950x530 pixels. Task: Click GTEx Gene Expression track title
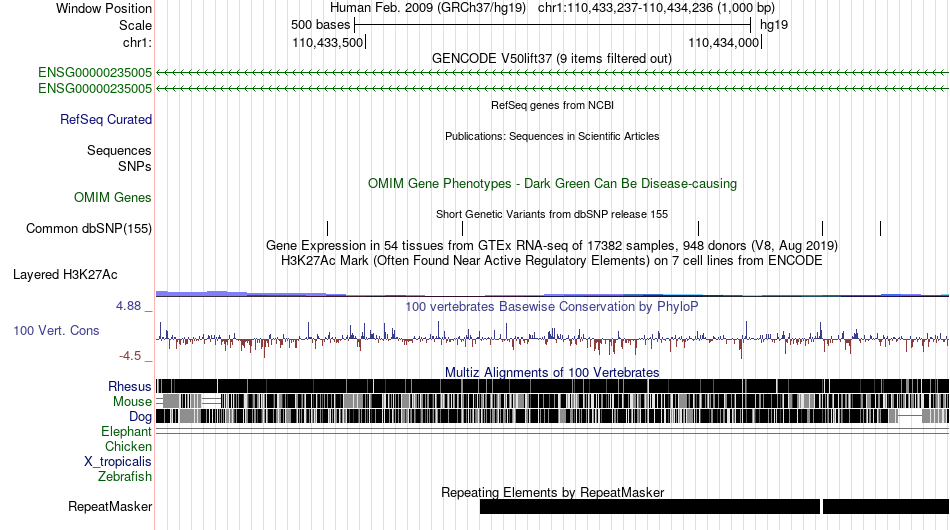[552, 245]
